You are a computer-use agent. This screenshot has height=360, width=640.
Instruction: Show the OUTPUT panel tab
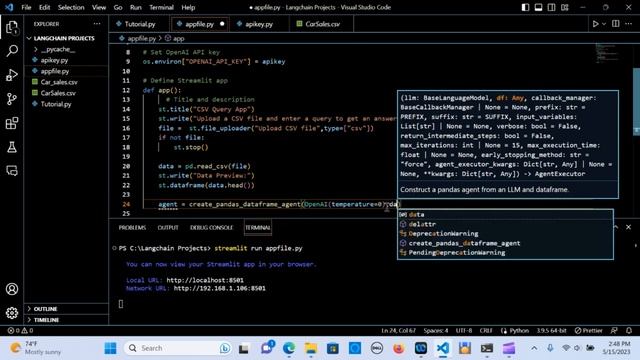(x=168, y=227)
